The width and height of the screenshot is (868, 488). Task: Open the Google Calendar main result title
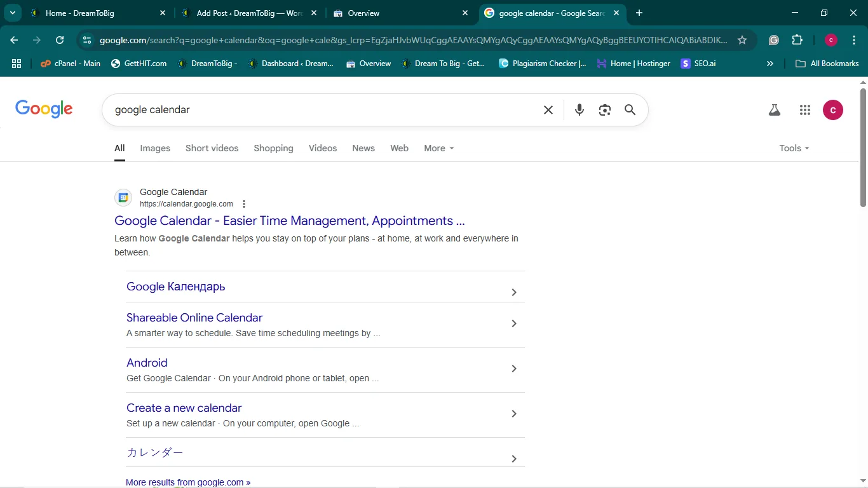coord(289,221)
